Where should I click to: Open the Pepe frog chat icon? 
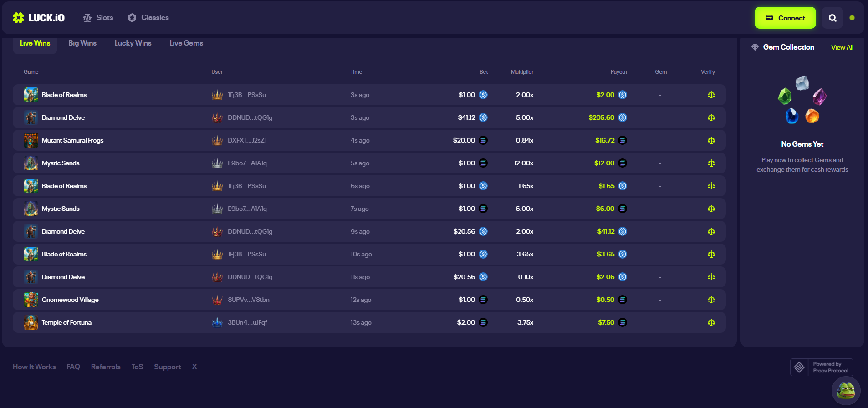tap(846, 390)
